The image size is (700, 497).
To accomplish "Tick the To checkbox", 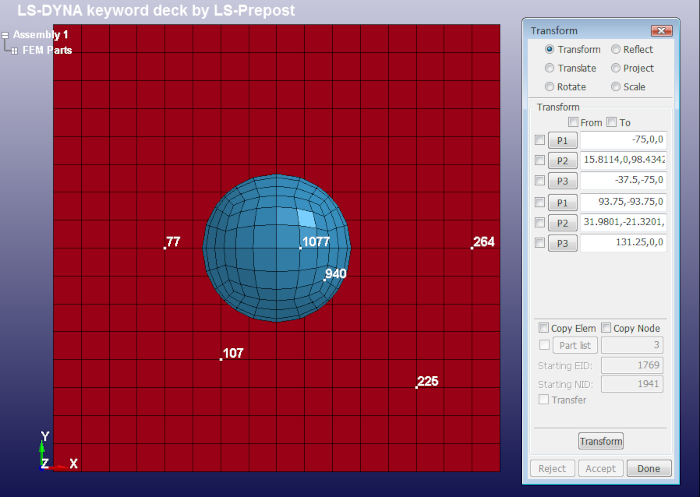I will 612,123.
